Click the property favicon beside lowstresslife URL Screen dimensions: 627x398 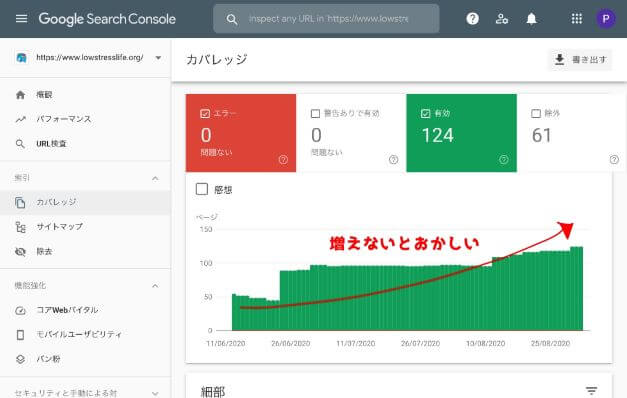22,58
